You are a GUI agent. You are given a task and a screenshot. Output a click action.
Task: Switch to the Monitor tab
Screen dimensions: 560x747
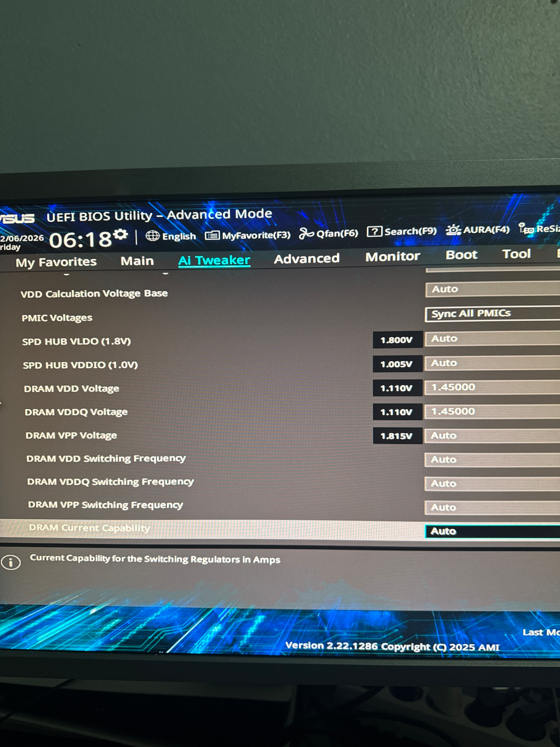point(393,257)
